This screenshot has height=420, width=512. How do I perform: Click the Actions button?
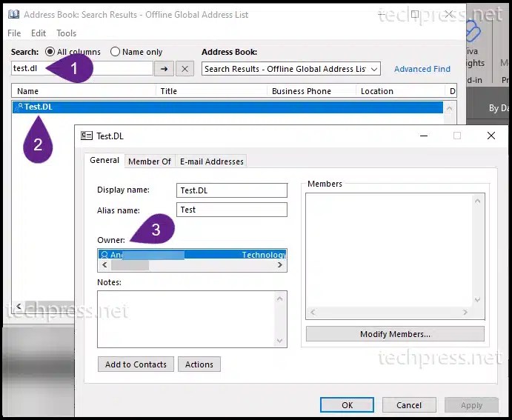(x=199, y=364)
